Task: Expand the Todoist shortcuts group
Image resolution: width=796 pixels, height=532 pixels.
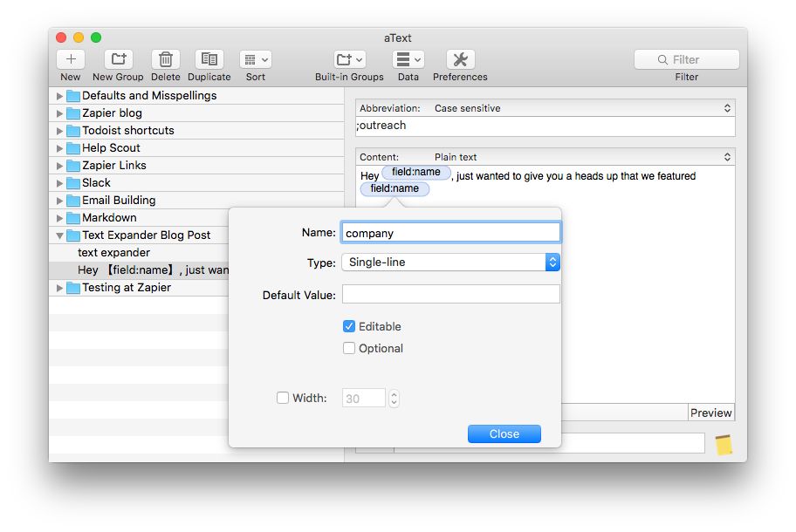Action: click(59, 131)
